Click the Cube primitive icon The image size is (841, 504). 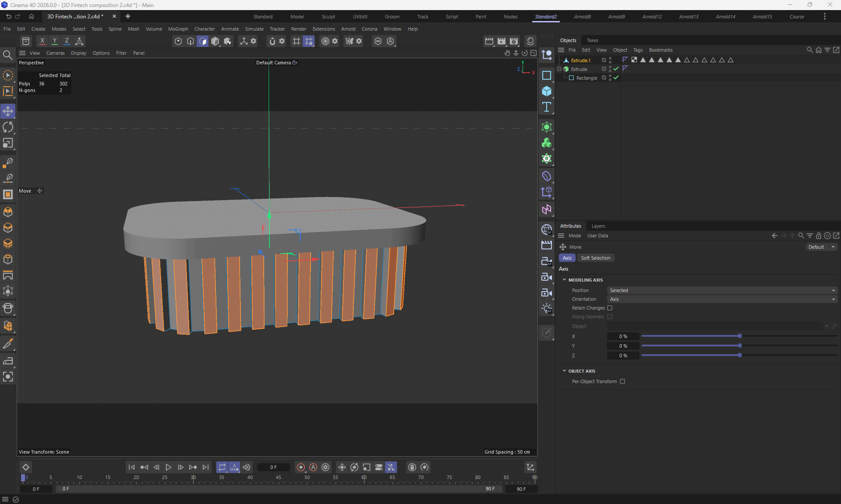click(546, 91)
